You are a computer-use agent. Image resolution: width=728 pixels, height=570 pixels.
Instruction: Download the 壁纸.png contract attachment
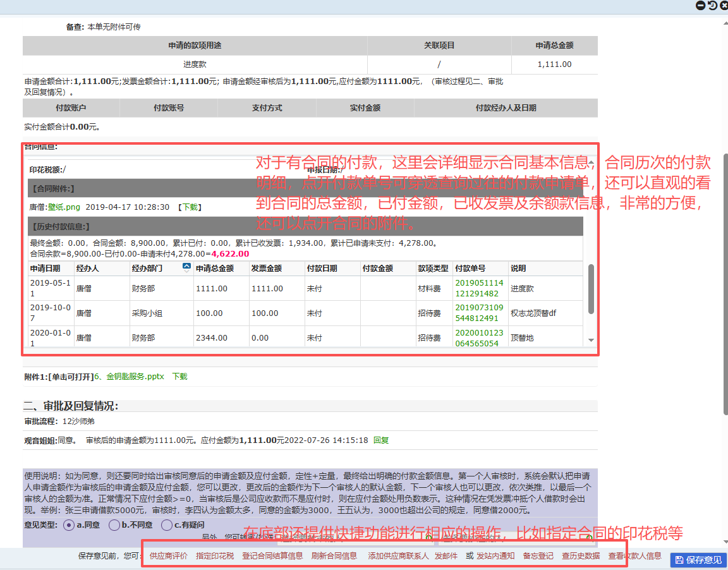click(x=190, y=207)
